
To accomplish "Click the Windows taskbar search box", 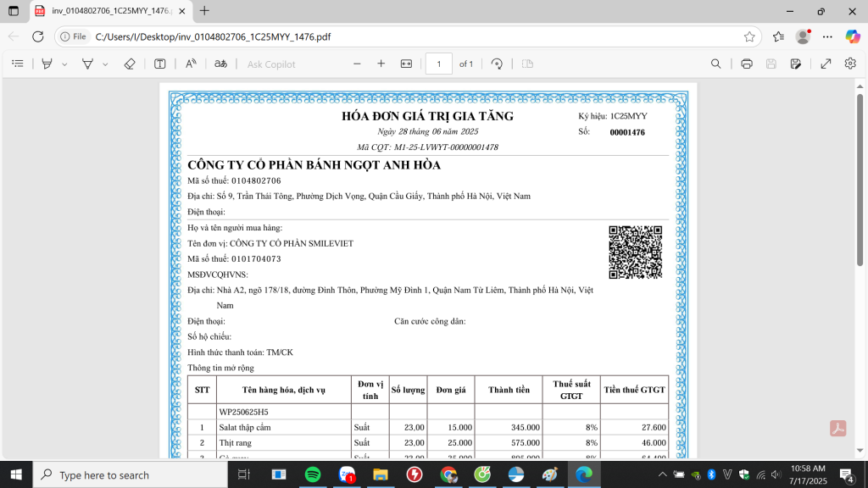I will pos(131,474).
